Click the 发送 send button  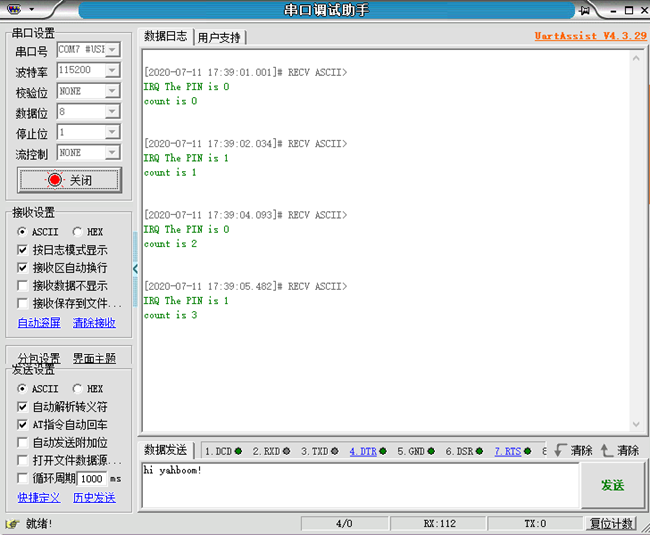[613, 485]
